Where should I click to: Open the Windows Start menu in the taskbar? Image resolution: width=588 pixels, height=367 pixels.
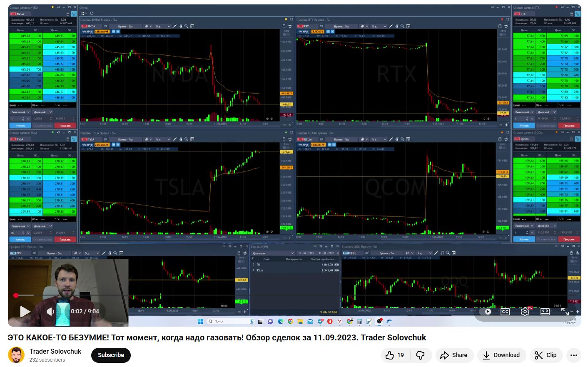coord(200,321)
